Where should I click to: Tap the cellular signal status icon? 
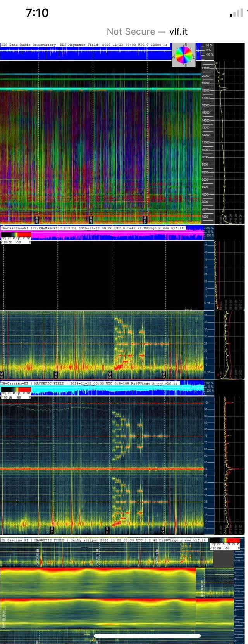click(236, 14)
